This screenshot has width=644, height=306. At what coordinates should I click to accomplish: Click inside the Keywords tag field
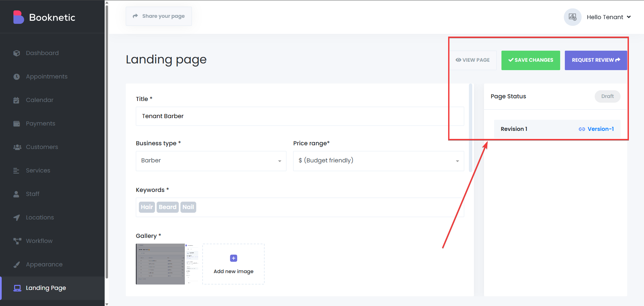(300, 207)
